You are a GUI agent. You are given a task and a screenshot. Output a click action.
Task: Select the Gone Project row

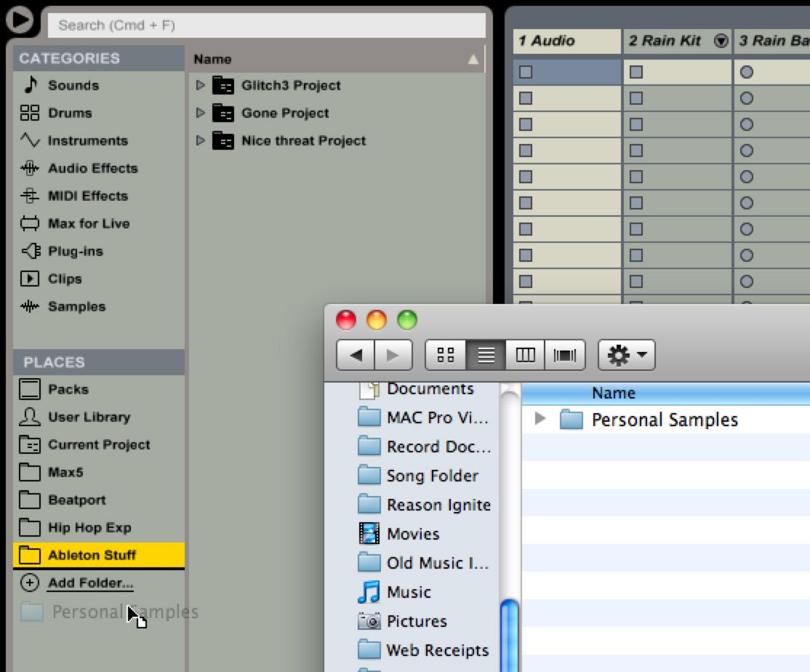(x=337, y=113)
